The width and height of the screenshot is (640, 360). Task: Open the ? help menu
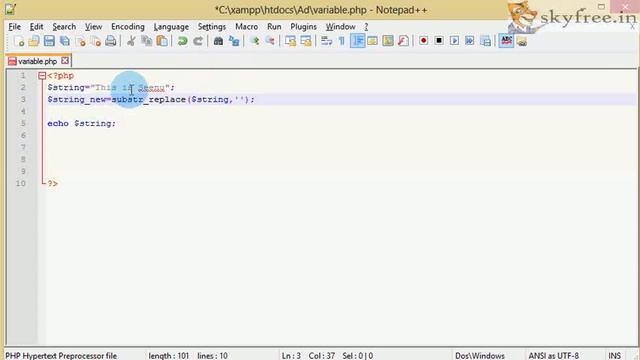(366, 27)
